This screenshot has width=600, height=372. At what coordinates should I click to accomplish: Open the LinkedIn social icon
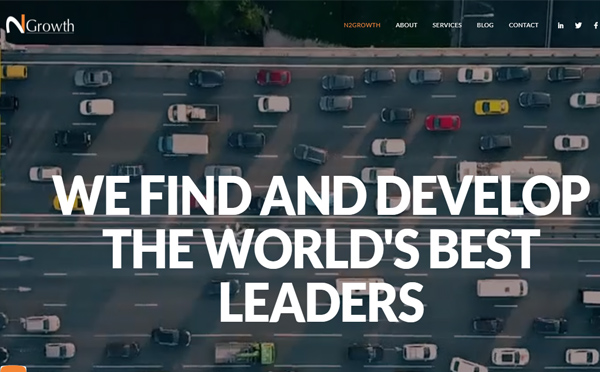tap(561, 25)
